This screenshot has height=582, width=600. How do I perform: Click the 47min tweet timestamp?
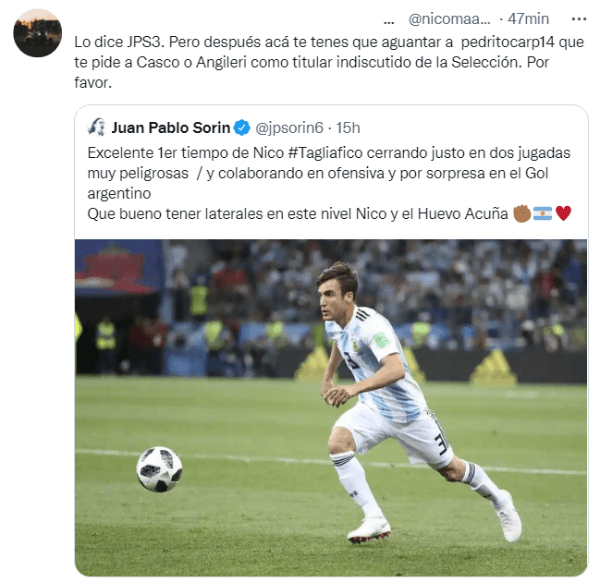coord(528,19)
